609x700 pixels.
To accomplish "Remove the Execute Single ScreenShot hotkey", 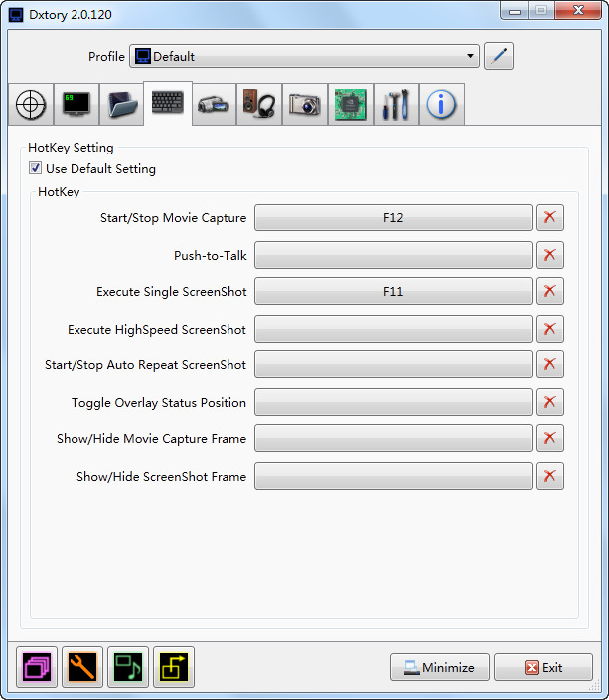I will pos(549,291).
